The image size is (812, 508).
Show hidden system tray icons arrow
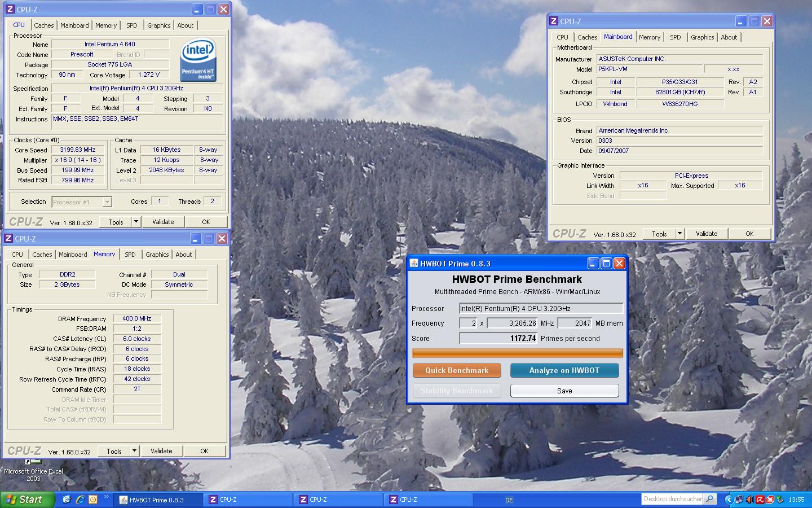(729, 500)
